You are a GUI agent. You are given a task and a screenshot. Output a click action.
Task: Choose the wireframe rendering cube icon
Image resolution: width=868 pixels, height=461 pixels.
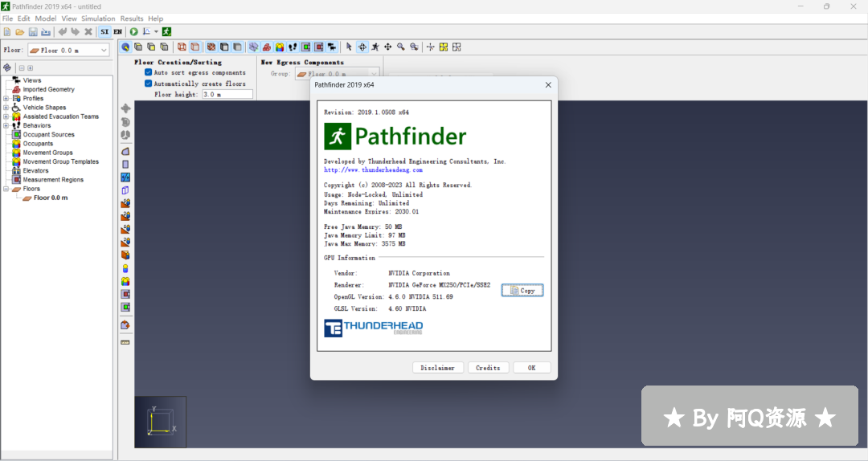click(182, 47)
